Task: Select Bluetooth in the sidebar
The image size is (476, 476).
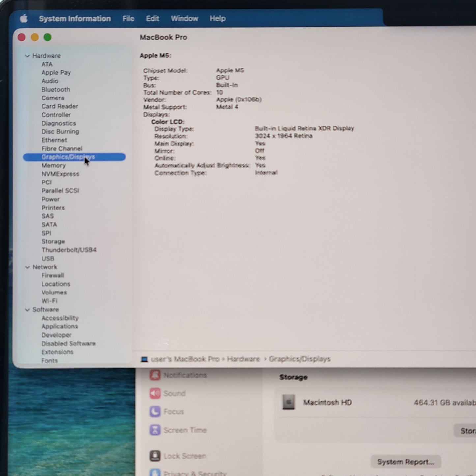Action: tap(56, 90)
